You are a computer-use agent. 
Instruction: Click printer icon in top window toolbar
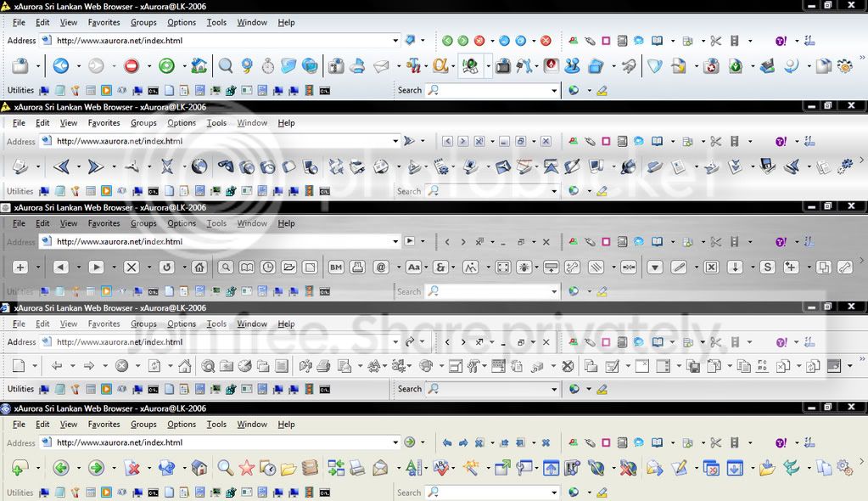click(357, 66)
